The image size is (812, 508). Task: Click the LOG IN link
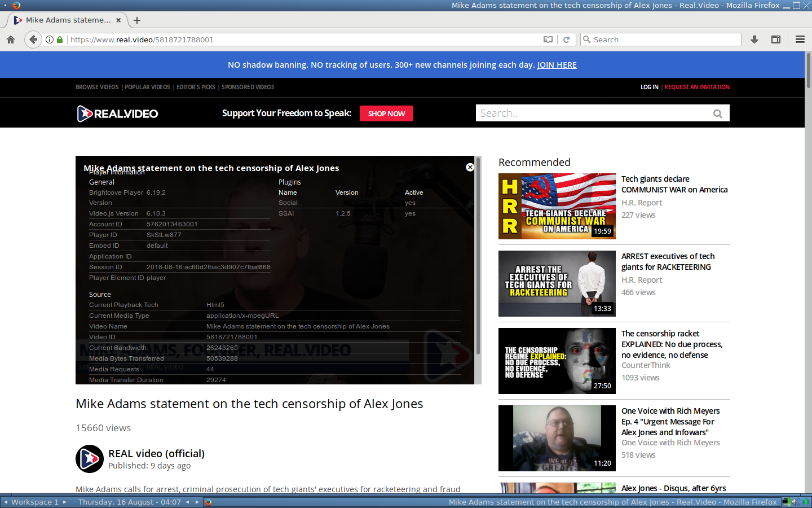coord(649,87)
